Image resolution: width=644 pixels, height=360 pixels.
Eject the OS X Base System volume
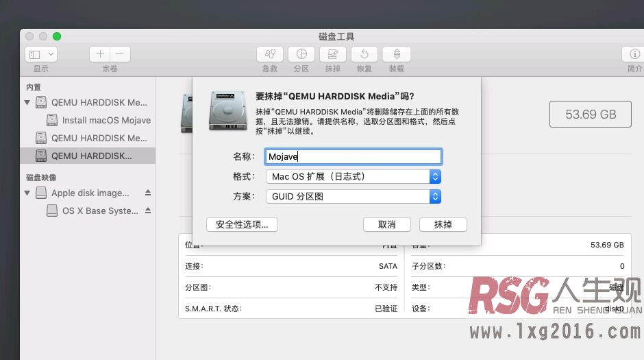148,211
